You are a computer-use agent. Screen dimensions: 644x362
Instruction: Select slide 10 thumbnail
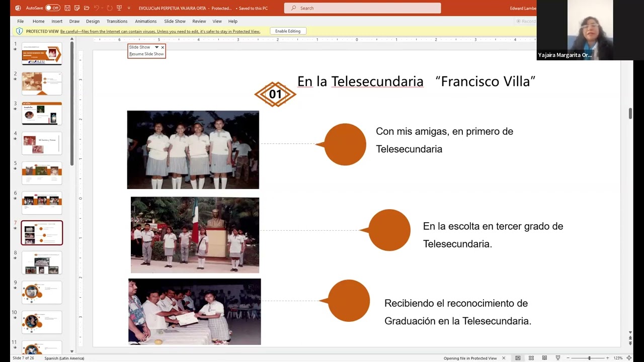42,322
